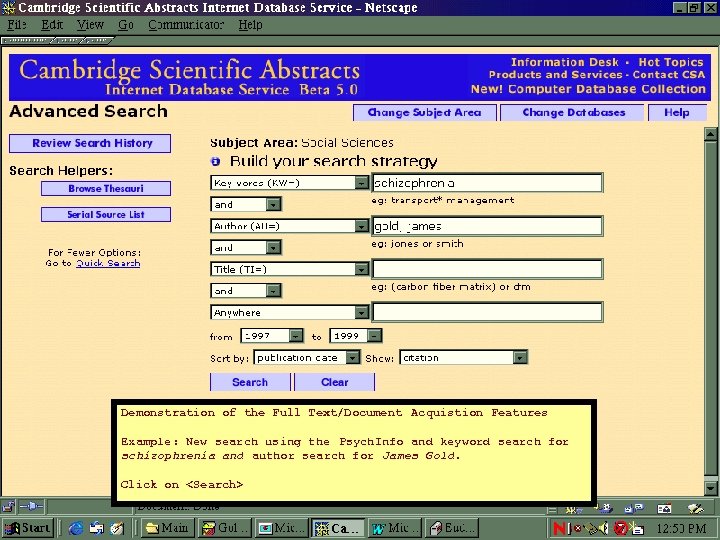
Task: Click the Search button
Action: pos(250,382)
